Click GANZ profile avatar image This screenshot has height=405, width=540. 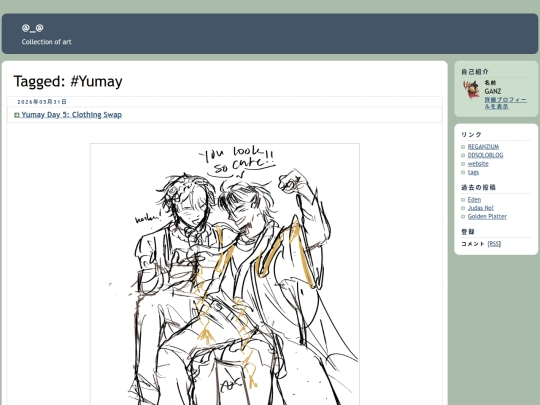(471, 89)
